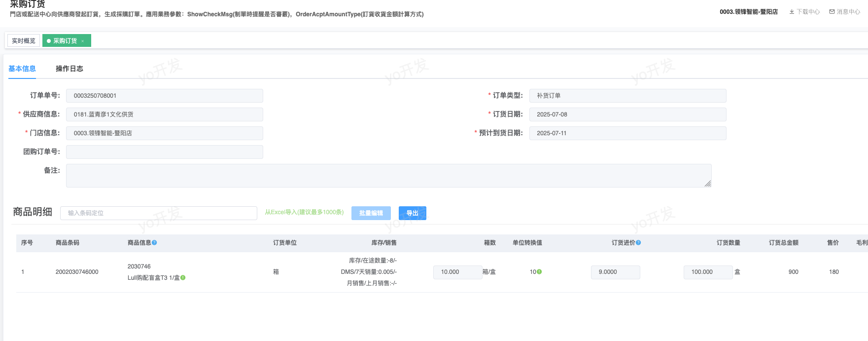Open the 订单类型 补货订单 dropdown
The image size is (868, 341).
[627, 96]
